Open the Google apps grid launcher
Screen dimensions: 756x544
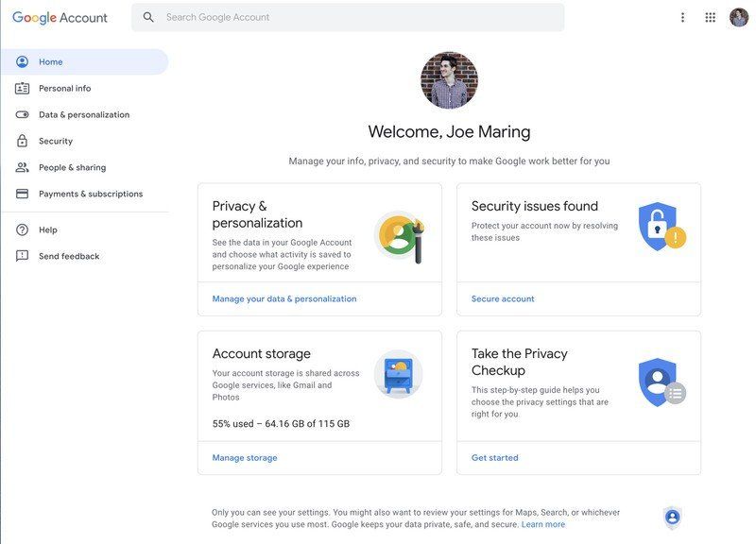click(709, 16)
